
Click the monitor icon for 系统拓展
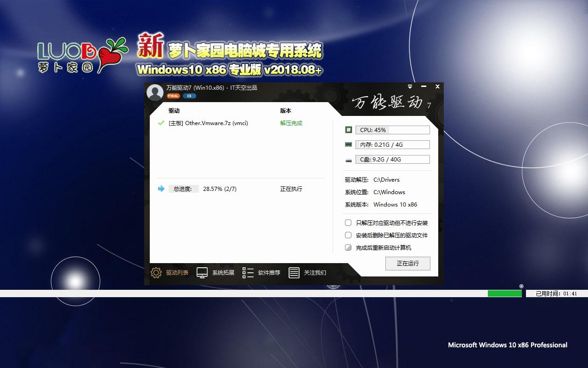coord(202,273)
